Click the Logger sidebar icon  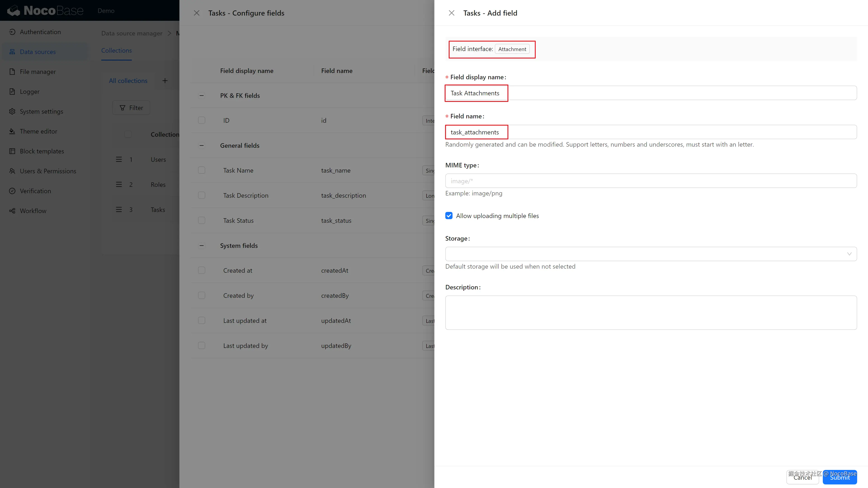pos(12,91)
